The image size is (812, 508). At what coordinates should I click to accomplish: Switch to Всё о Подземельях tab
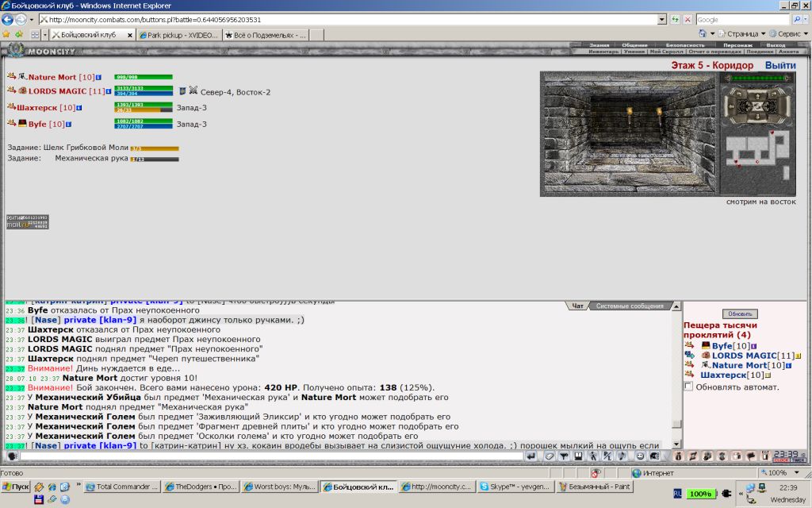point(266,35)
